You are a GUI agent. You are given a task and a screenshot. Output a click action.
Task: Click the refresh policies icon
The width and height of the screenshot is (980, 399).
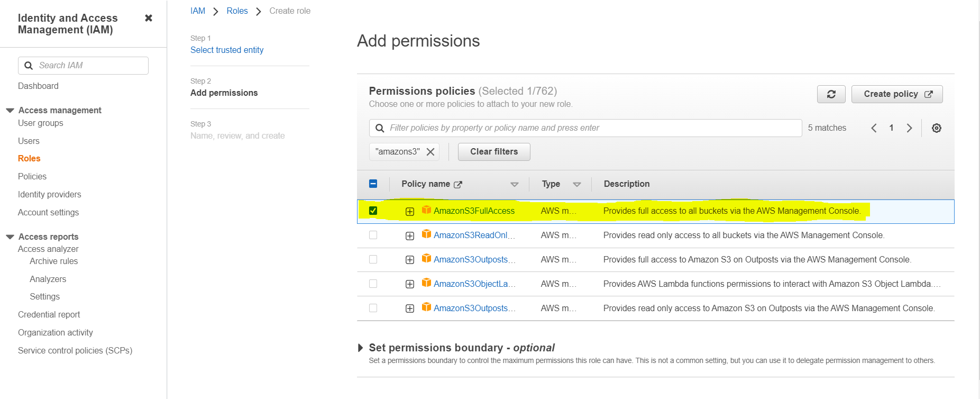click(831, 94)
